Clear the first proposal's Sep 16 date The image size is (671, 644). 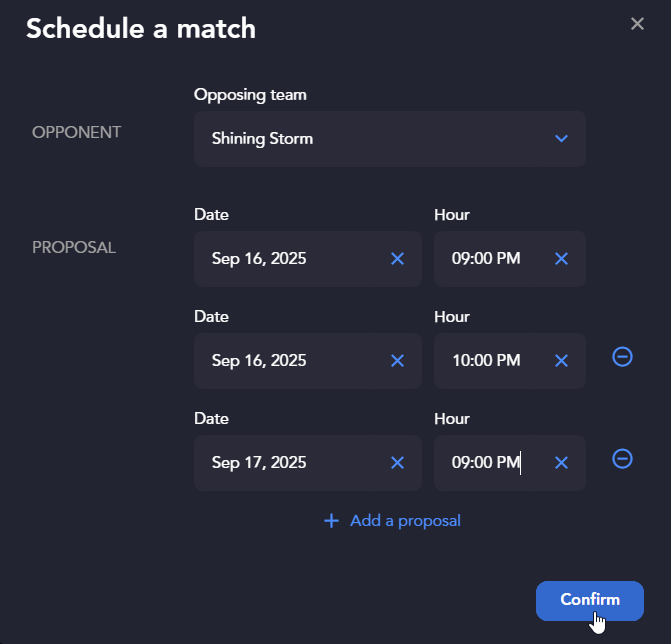(x=397, y=258)
